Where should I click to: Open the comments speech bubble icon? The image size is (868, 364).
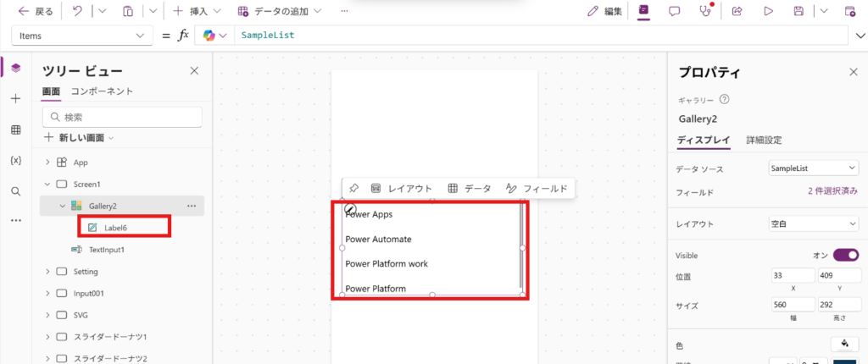(674, 12)
